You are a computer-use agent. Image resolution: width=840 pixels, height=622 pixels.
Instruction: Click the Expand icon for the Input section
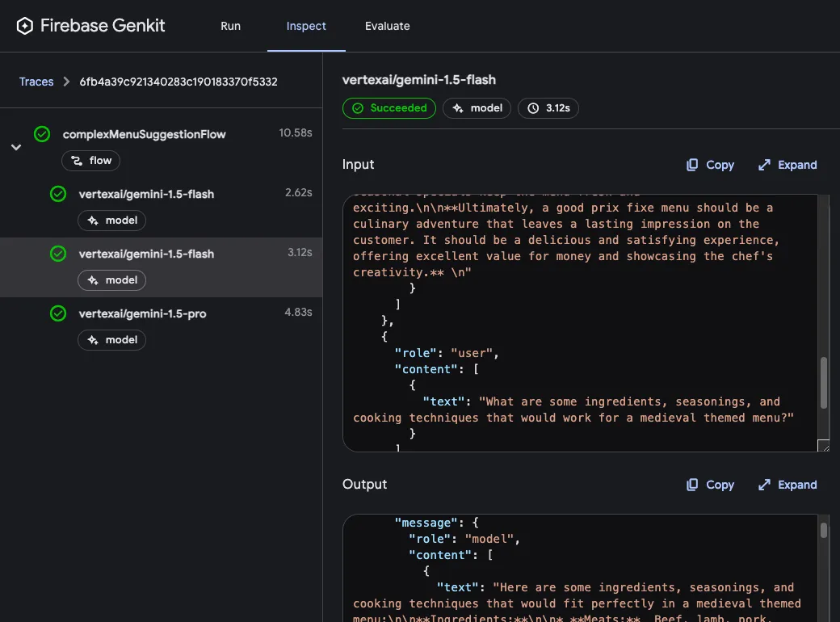point(762,165)
